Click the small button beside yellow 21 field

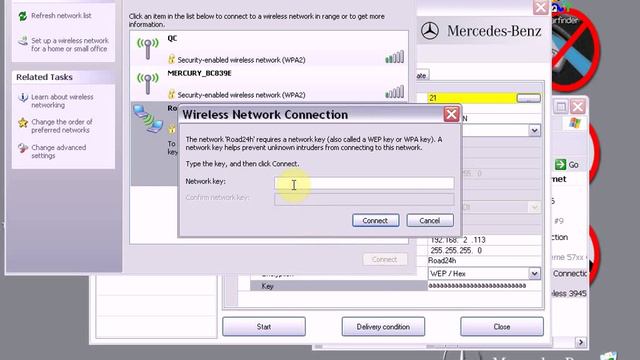coord(529,98)
